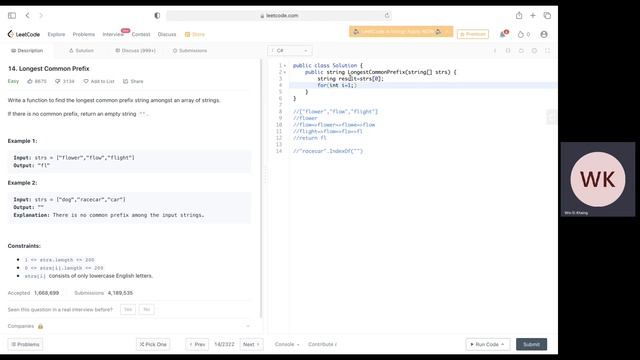Image resolution: width=640 pixels, height=360 pixels.
Task: Show the tab overview icon
Action: (x=547, y=16)
